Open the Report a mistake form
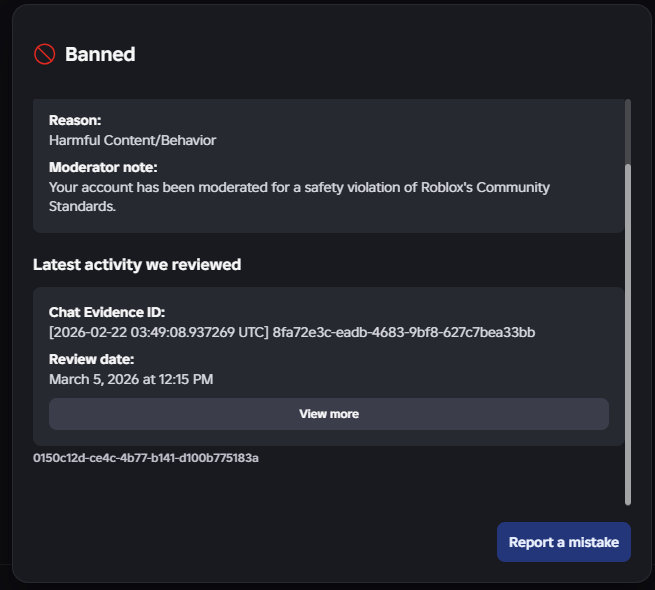The image size is (655, 590). [x=563, y=542]
